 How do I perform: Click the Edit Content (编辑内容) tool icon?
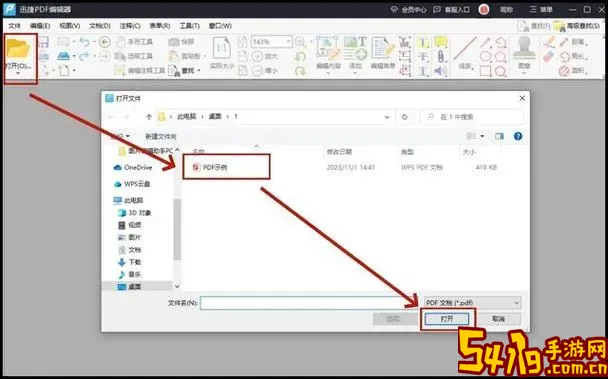click(328, 48)
